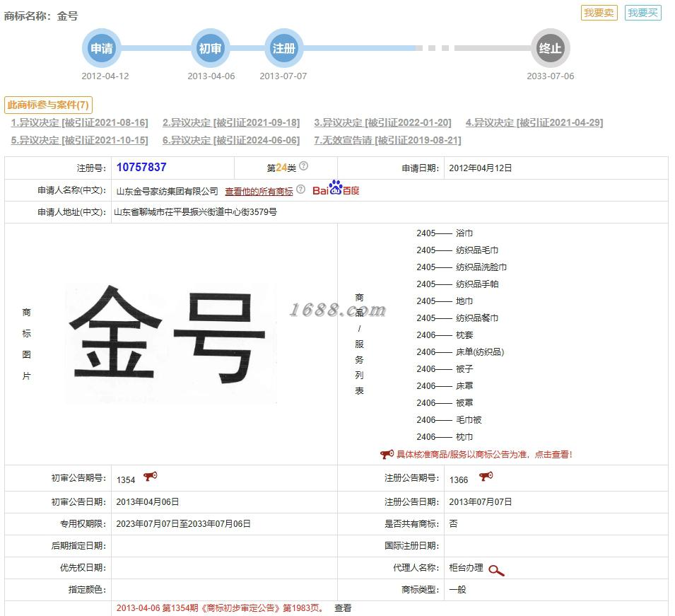Click application date 2012年04月12日
The image size is (675, 616).
coord(481,168)
